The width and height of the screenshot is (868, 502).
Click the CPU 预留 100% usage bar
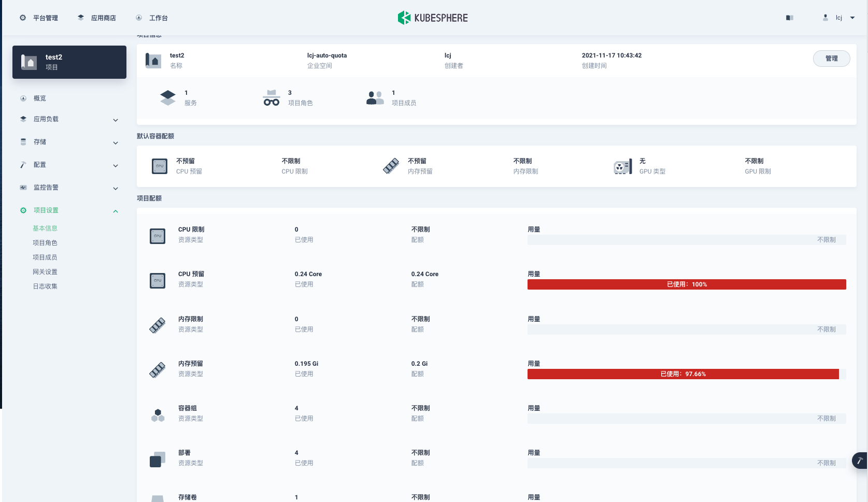point(687,284)
